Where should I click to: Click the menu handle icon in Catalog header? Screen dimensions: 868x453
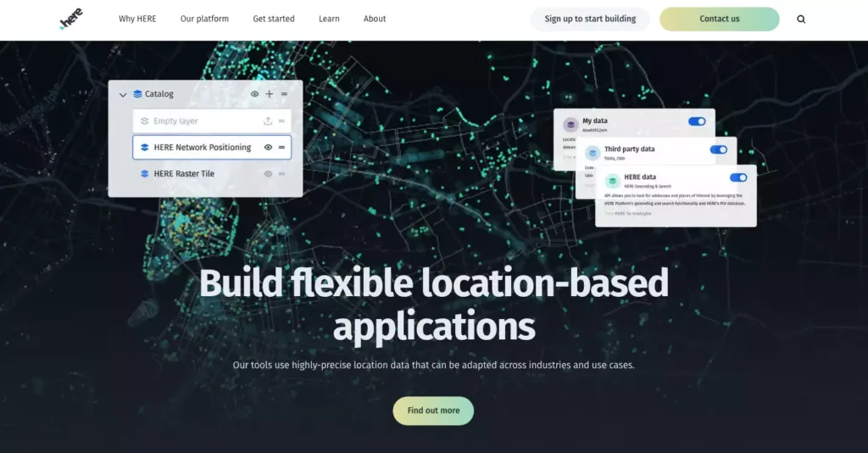coord(285,94)
